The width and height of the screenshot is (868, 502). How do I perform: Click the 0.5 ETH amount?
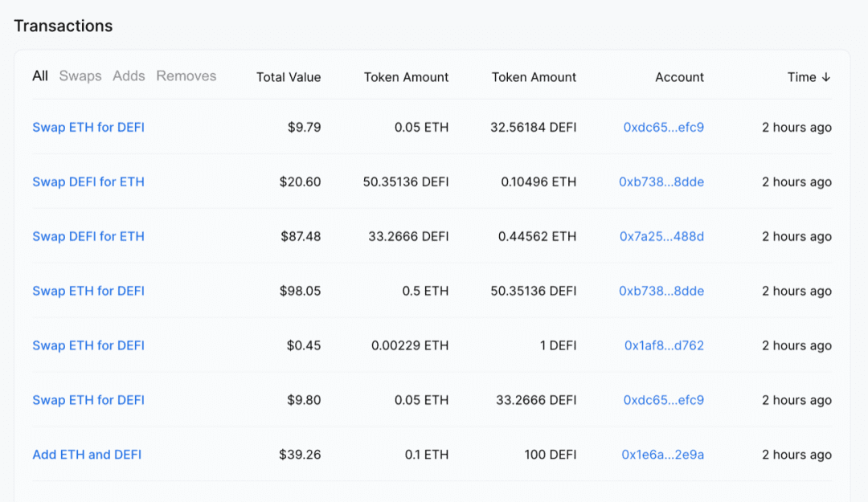(425, 291)
